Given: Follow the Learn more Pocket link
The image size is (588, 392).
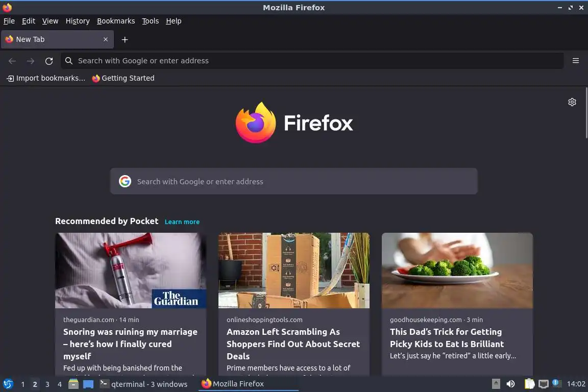Looking at the screenshot, I should (182, 222).
